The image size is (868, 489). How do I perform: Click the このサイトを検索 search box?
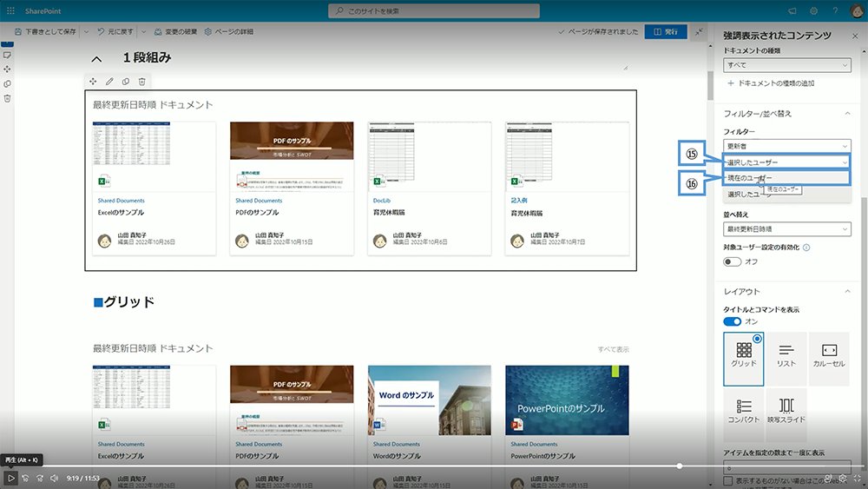click(434, 11)
